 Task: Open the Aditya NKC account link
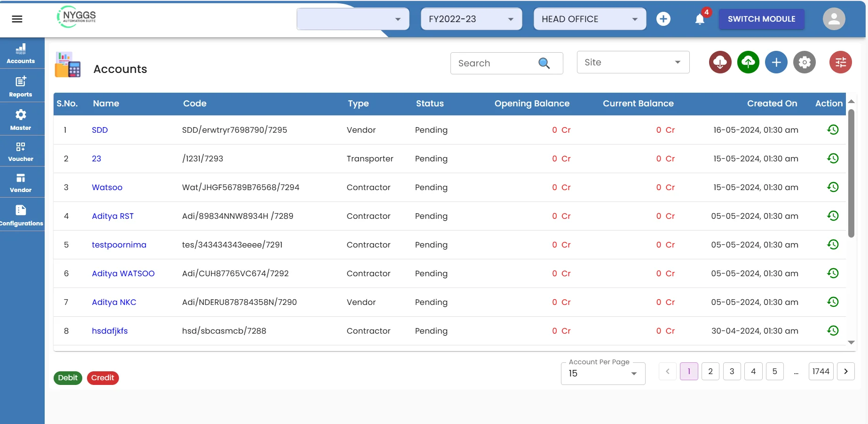pyautogui.click(x=114, y=302)
